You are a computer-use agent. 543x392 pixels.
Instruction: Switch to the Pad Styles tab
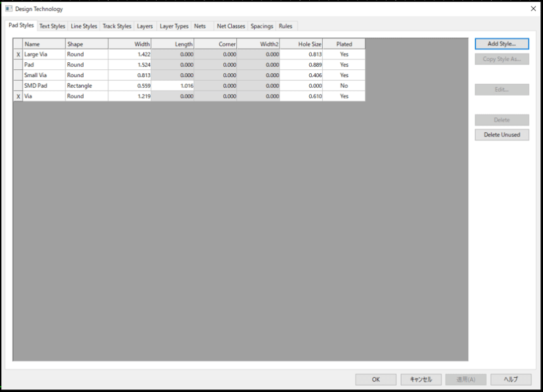coord(21,26)
